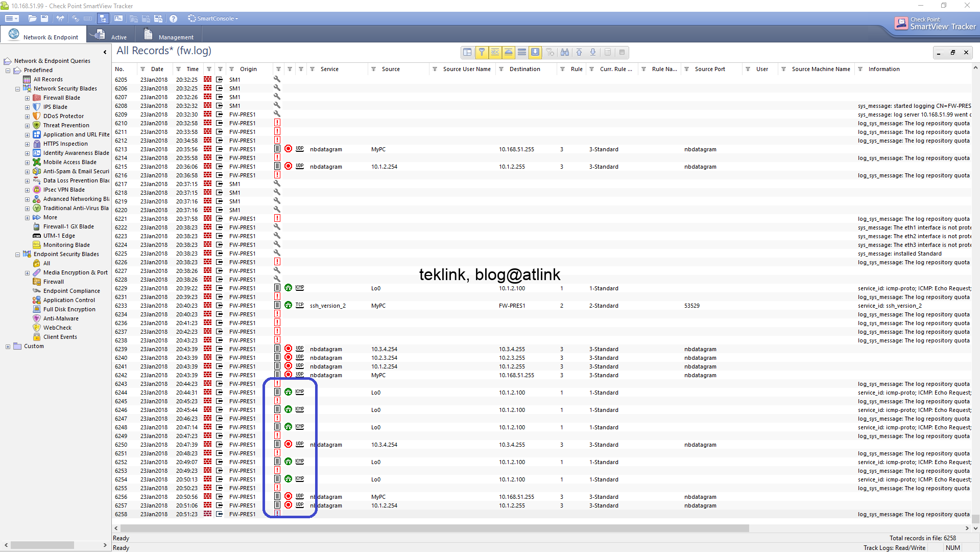
Task: Click the query tree horizontal scrollbar
Action: coord(42,545)
